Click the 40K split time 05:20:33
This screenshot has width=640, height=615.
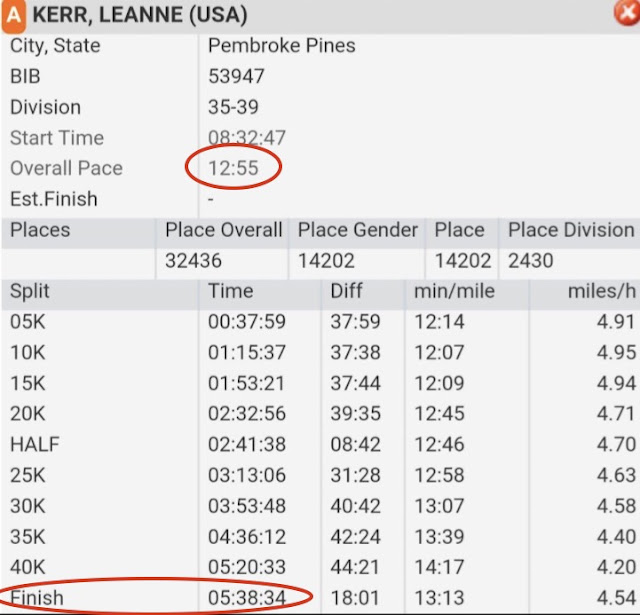point(247,567)
